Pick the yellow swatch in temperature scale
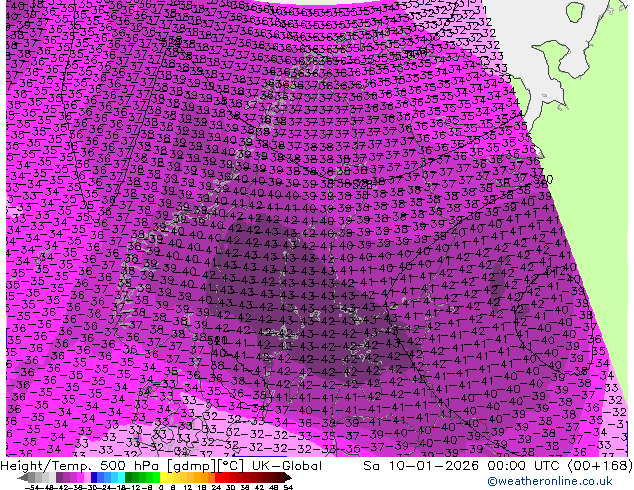 pos(163,477)
